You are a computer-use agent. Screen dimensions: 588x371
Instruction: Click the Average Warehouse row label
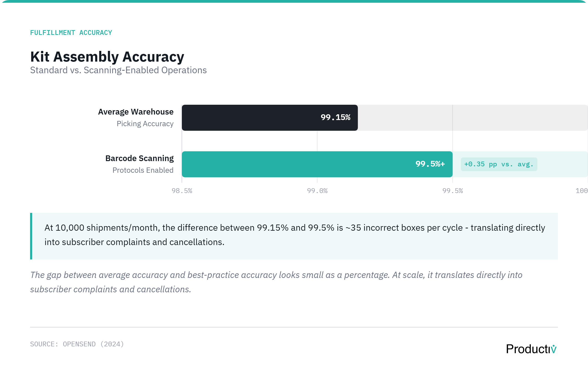point(136,112)
